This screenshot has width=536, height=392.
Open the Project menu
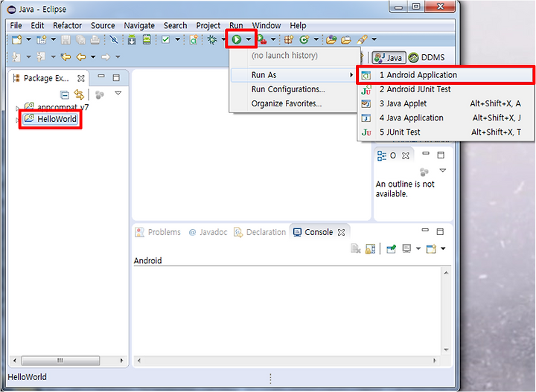[x=208, y=25]
